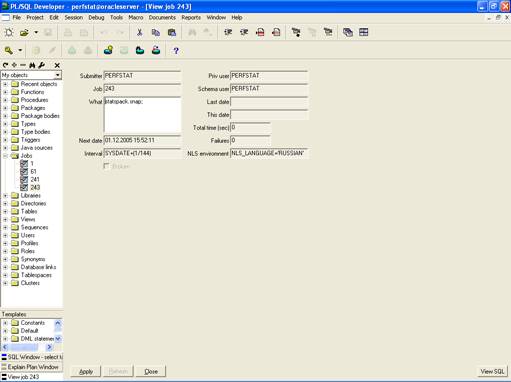Click the blue question mark Help icon
This screenshot has width=511, height=382.
click(176, 51)
